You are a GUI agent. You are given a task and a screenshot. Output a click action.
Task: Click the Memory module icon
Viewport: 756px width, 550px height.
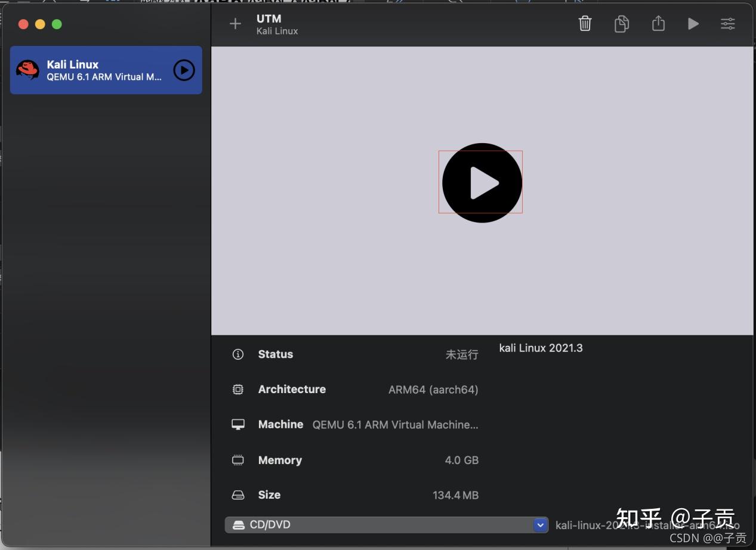[x=238, y=460]
